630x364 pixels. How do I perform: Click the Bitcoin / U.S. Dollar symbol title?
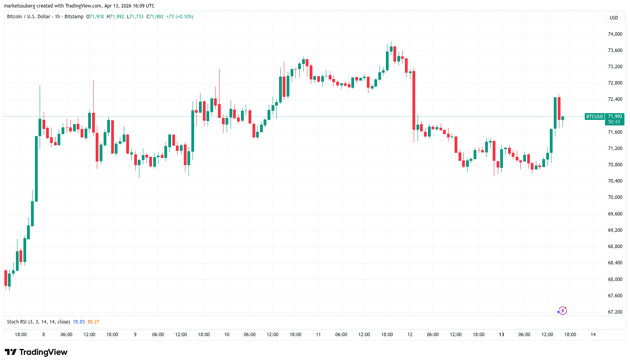pyautogui.click(x=29, y=17)
